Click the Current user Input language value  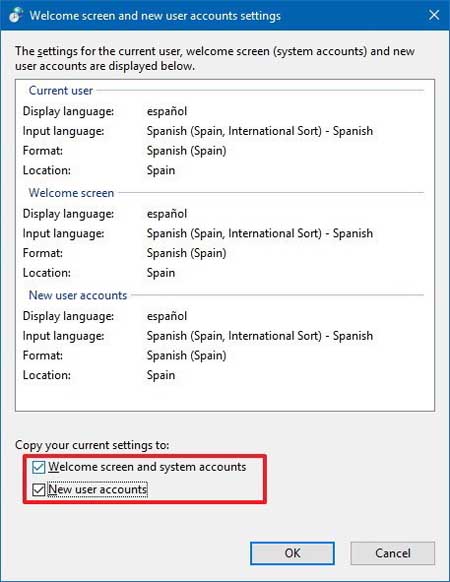(x=260, y=131)
